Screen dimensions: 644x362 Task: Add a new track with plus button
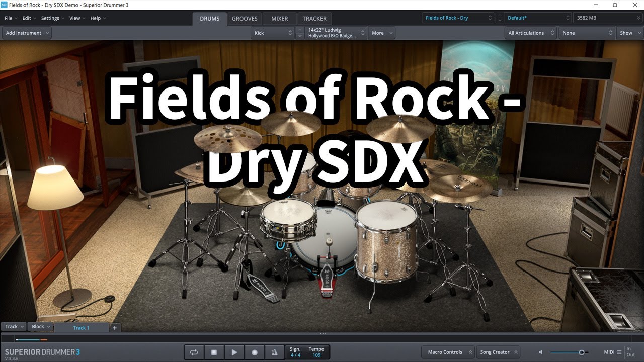[114, 328]
